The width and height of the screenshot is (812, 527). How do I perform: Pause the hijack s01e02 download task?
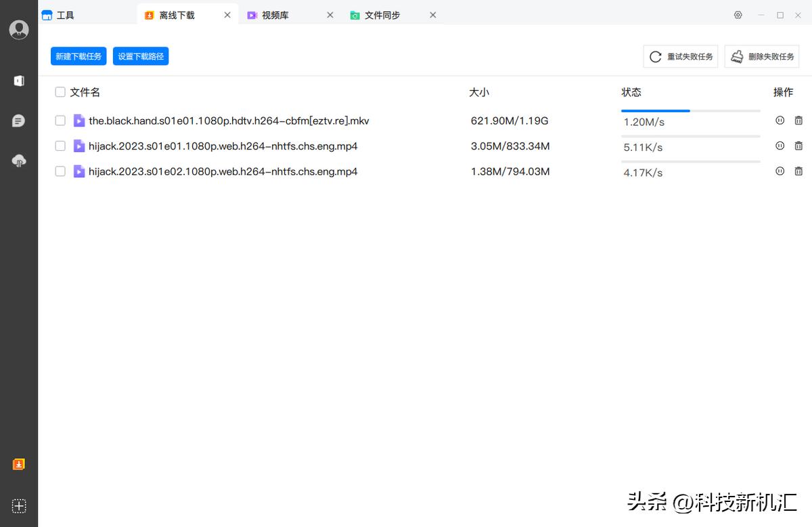point(780,171)
